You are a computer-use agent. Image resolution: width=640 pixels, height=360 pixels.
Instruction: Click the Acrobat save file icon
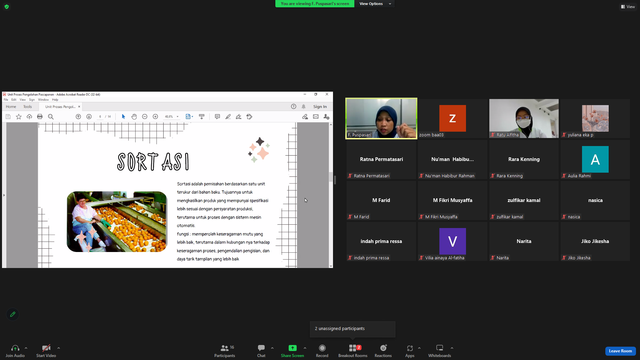[8, 117]
